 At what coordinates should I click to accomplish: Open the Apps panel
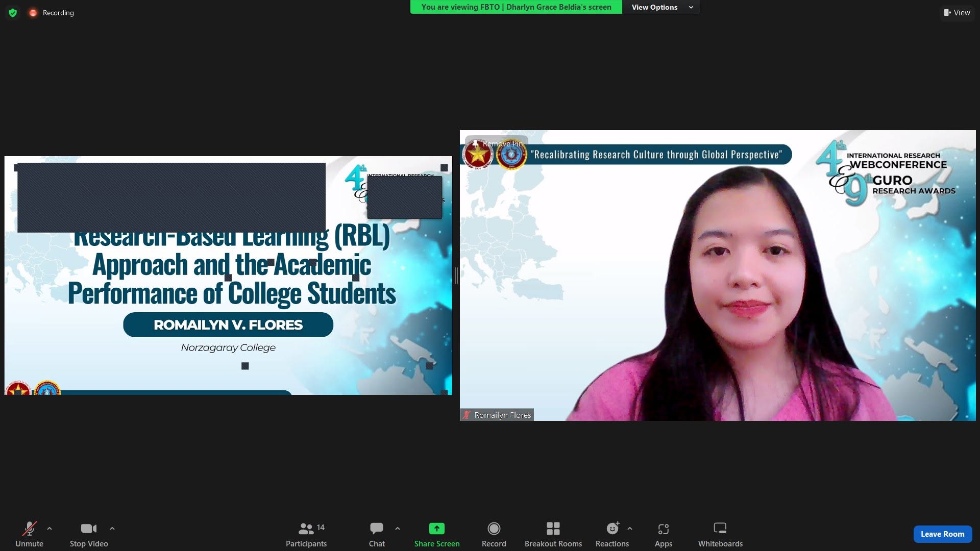(664, 534)
